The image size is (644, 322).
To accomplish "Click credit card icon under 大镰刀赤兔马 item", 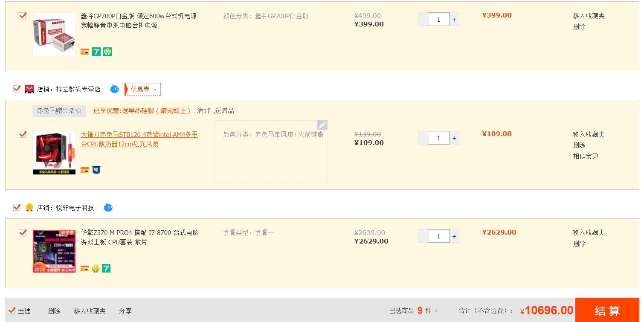I will [x=85, y=170].
